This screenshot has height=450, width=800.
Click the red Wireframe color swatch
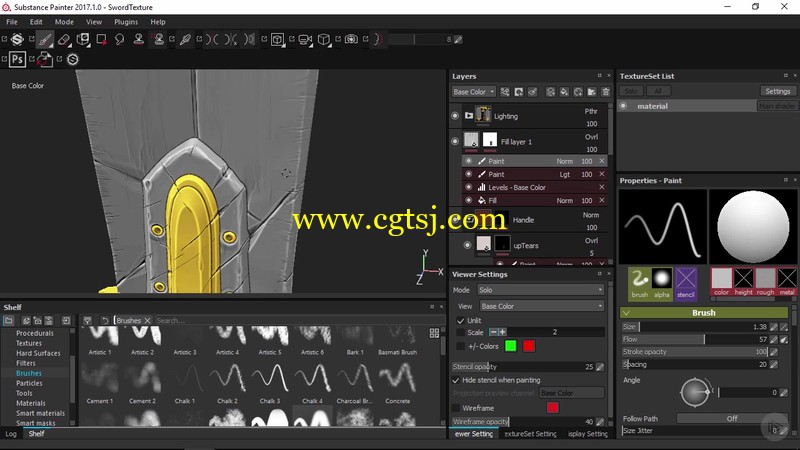pos(552,408)
